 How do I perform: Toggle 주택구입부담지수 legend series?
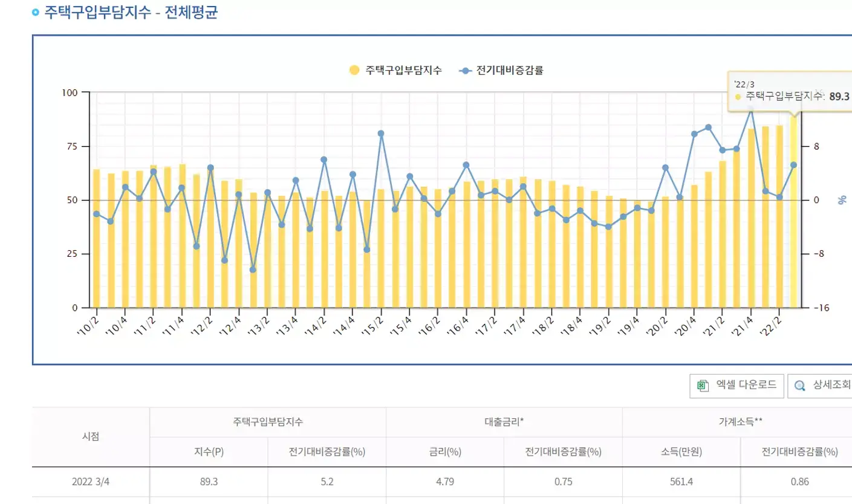tap(395, 70)
